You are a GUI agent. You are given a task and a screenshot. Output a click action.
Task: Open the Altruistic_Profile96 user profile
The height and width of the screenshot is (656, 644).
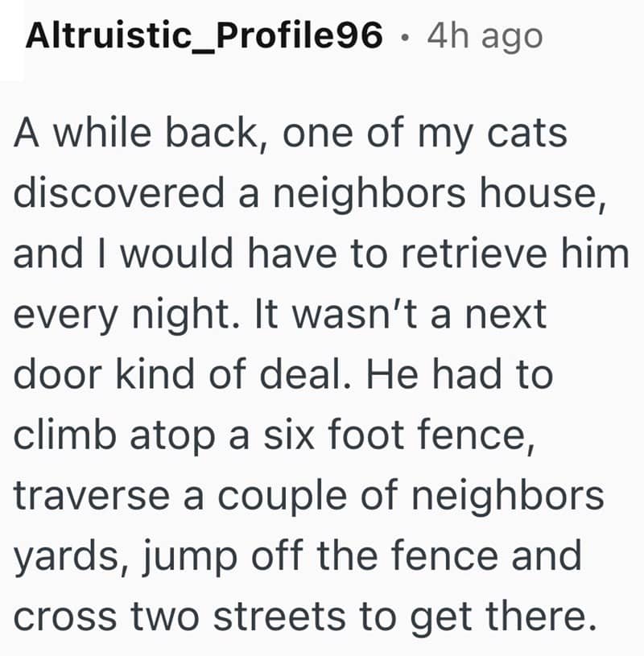204,36
